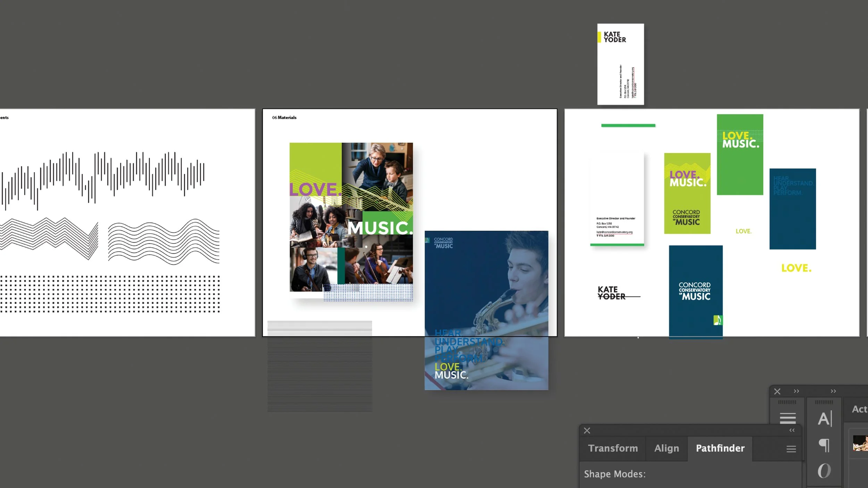This screenshot has height=488, width=868.
Task: Open Pathfinder panel flyout menu
Action: (x=791, y=449)
